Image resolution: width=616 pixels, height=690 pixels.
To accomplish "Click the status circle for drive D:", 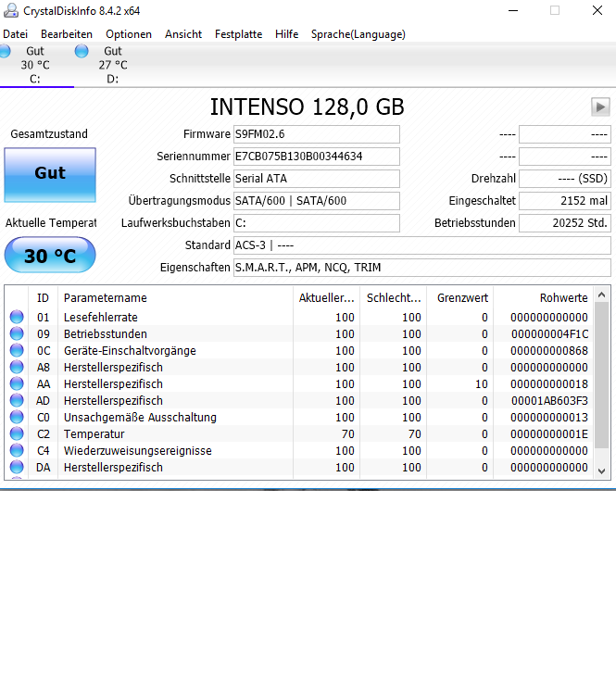I will point(82,51).
